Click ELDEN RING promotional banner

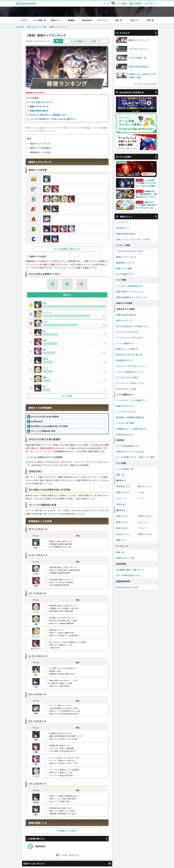pos(136,169)
